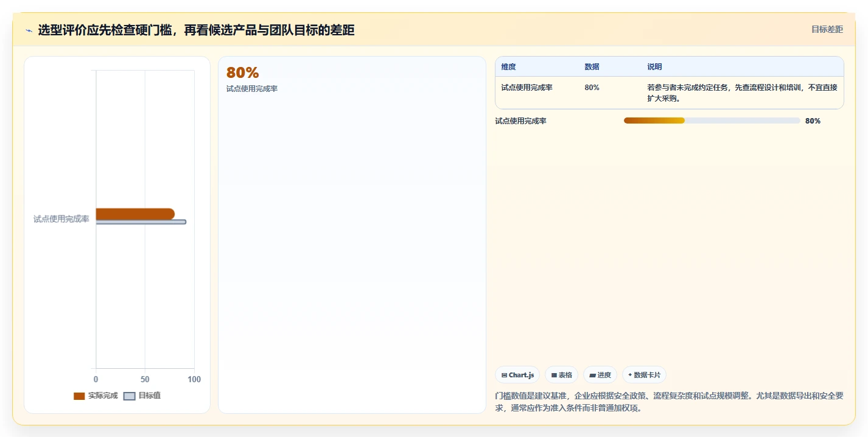Click the table icon in 表格 chip
The width and height of the screenshot is (868, 437).
(554, 376)
